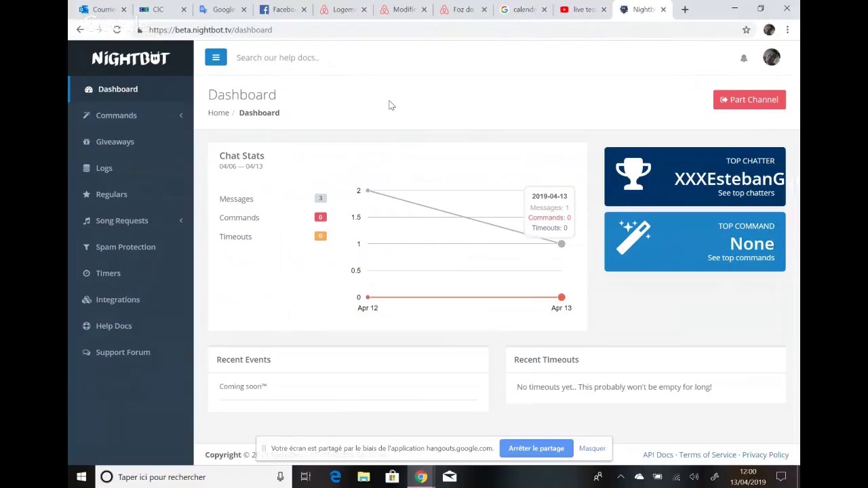Open Terms of Service footer link
The width and height of the screenshot is (868, 488).
(707, 455)
